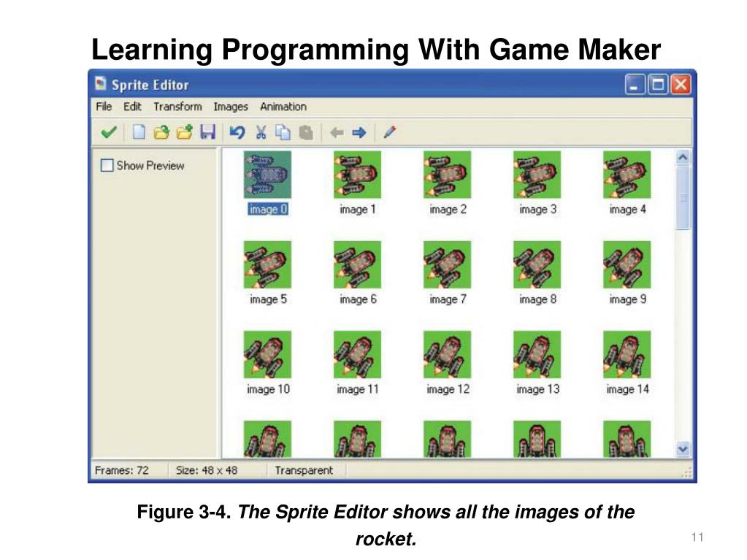Select the image 0 thumbnail
747x560 pixels.
pos(267,174)
